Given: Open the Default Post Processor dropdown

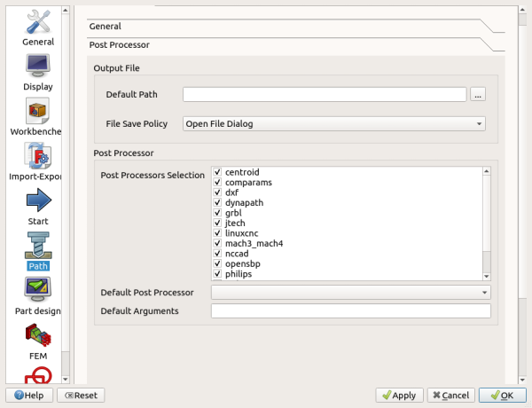Looking at the screenshot, I should (351, 293).
